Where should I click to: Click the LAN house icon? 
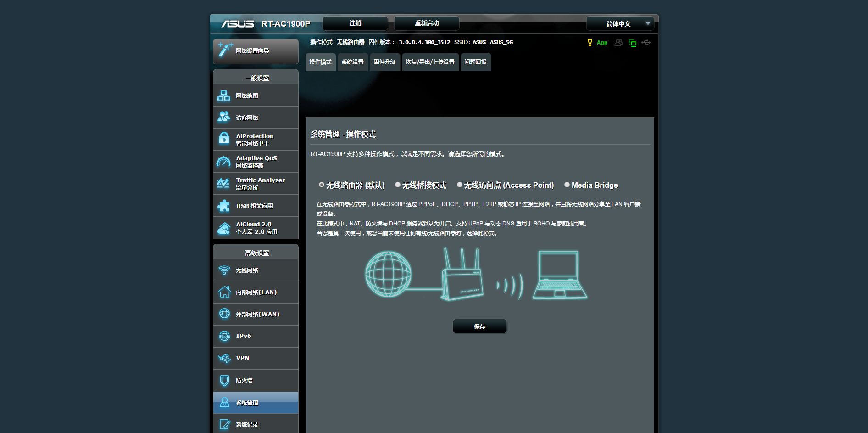224,292
